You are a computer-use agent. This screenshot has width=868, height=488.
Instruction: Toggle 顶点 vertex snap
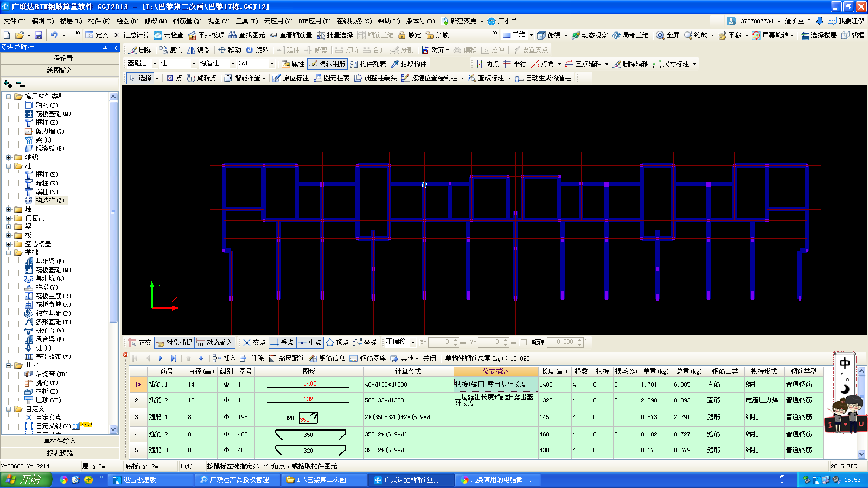coord(337,343)
